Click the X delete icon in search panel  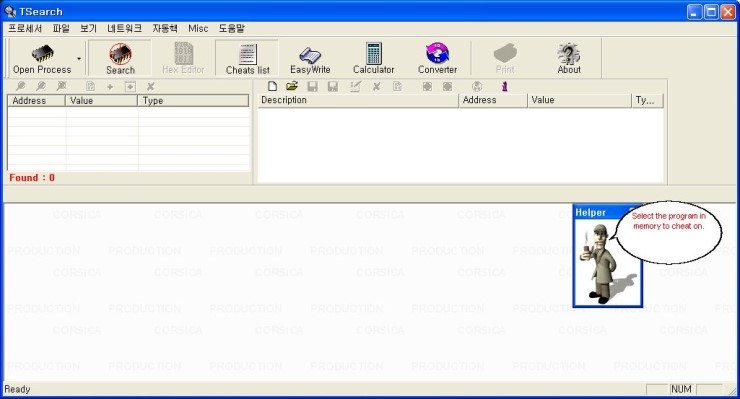[x=151, y=86]
